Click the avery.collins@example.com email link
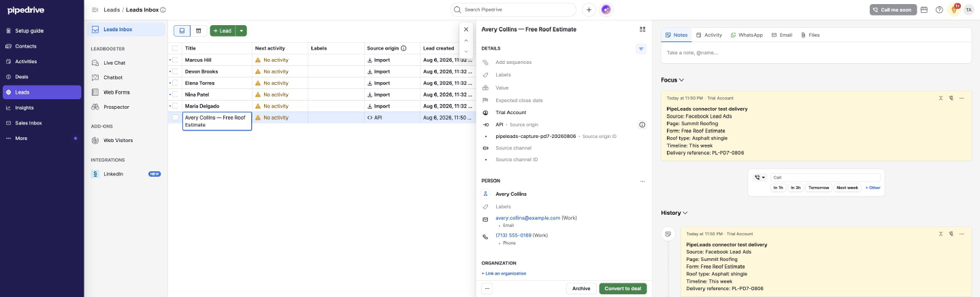The width and height of the screenshot is (980, 297). (x=527, y=218)
